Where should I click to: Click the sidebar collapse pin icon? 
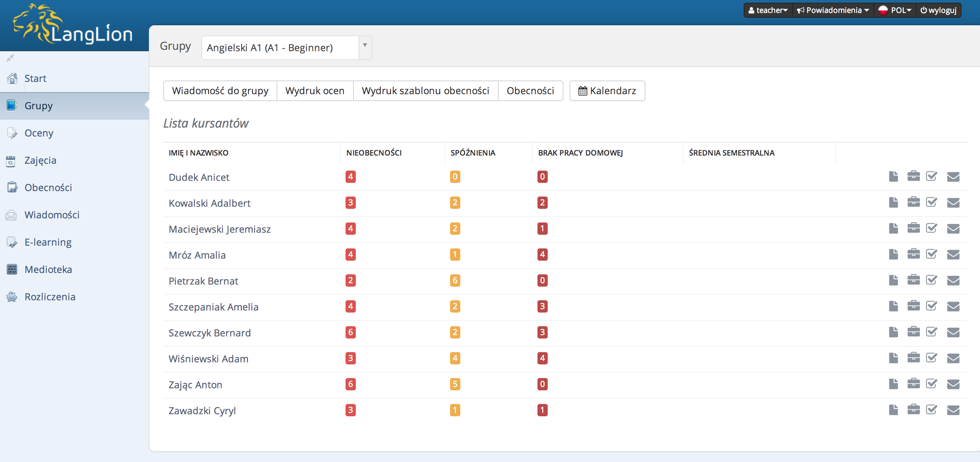(10, 58)
